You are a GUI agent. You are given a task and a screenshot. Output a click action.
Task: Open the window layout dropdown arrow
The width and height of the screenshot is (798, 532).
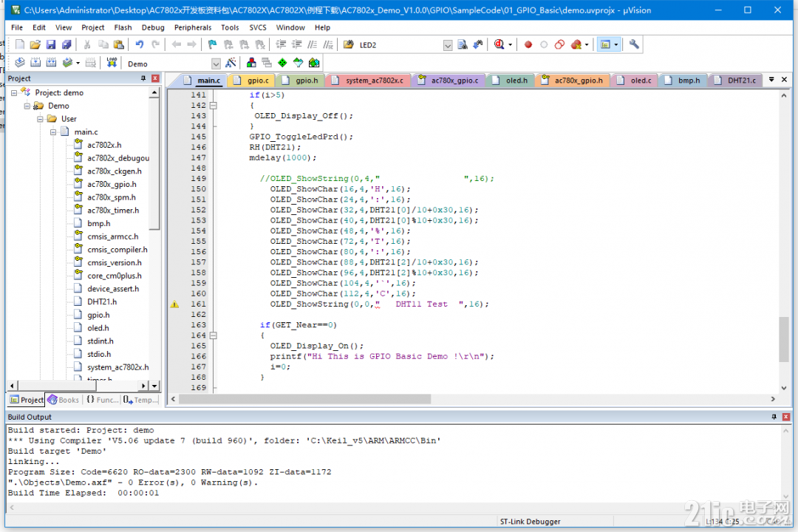pyautogui.click(x=615, y=45)
